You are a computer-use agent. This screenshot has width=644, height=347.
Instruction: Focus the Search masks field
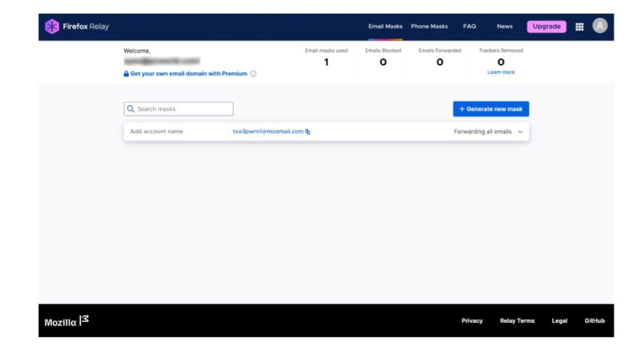[x=179, y=109]
